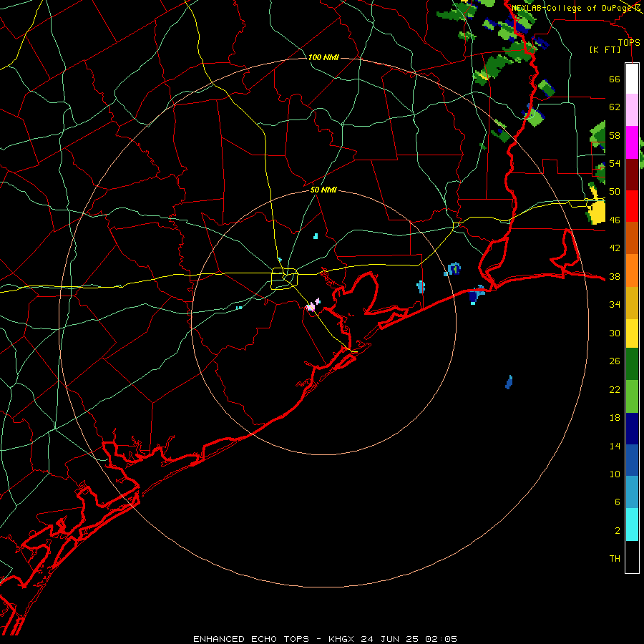This screenshot has height=644, width=644.
Task: Click the black TH threshold swatch
Action: coord(632,557)
